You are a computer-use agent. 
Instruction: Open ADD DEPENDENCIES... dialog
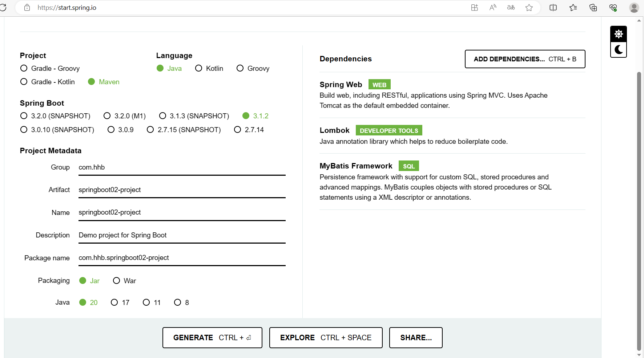525,59
